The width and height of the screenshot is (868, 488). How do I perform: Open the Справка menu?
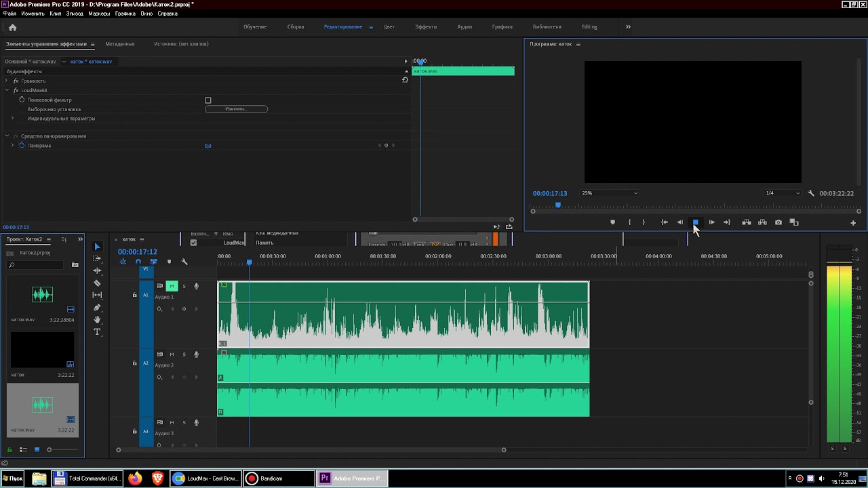[167, 14]
